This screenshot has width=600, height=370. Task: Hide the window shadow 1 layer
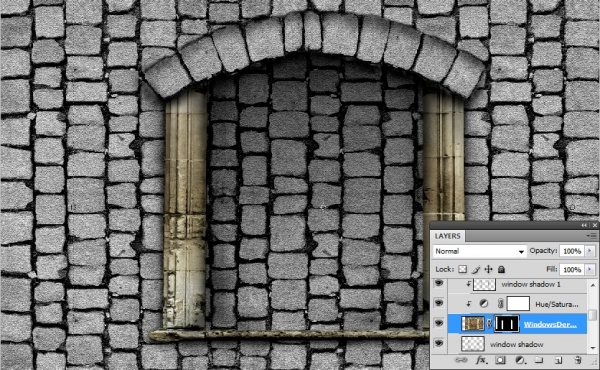tap(439, 283)
